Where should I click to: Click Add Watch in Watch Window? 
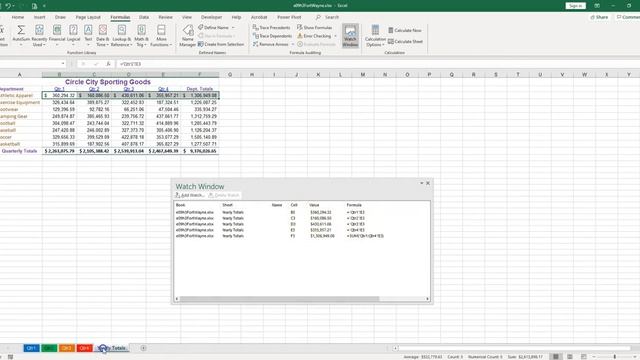pos(190,195)
